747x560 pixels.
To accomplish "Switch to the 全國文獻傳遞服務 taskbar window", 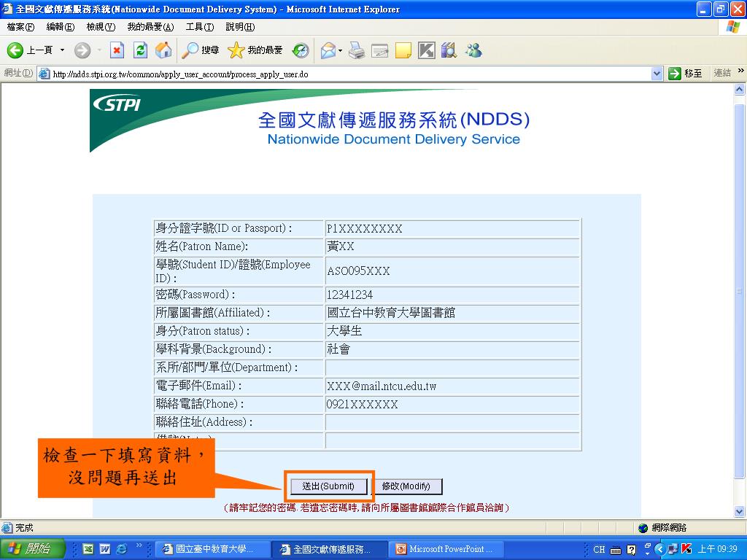I will 330,549.
